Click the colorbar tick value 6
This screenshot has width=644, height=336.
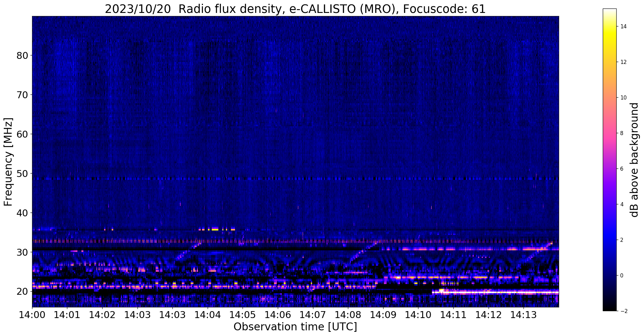[x=622, y=169]
